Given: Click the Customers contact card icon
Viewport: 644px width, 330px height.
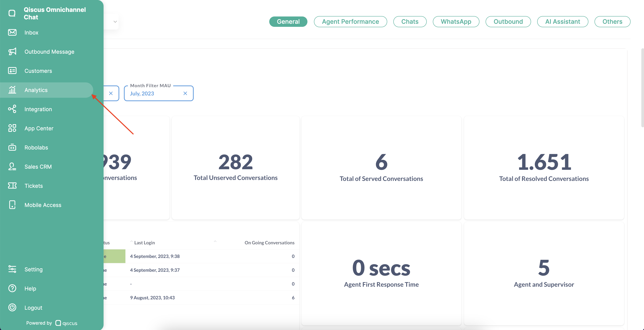Looking at the screenshot, I should [x=12, y=71].
